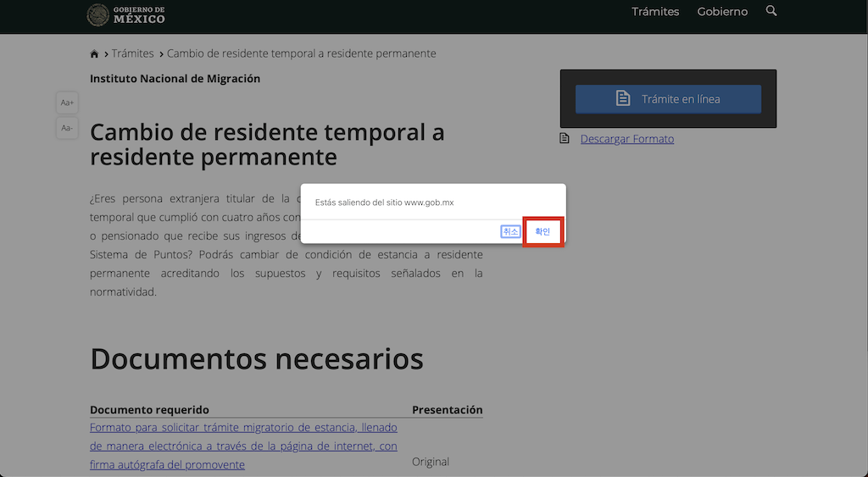Click the Trámite en línea button
The width and height of the screenshot is (868, 477).
click(x=668, y=99)
